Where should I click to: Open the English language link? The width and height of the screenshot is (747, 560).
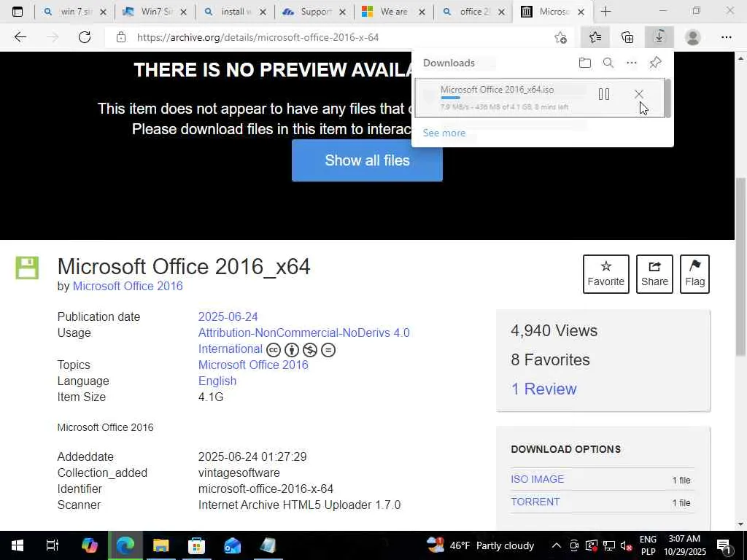(x=217, y=381)
